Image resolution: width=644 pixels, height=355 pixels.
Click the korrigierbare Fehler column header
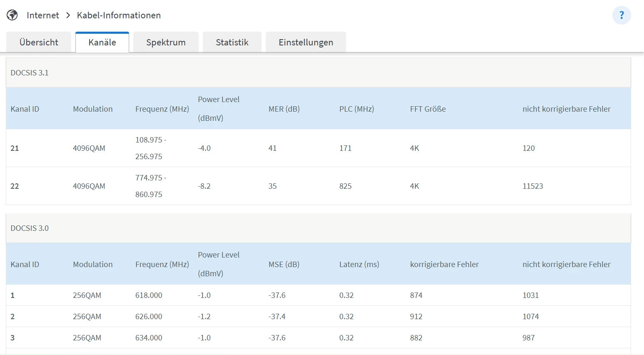click(444, 265)
